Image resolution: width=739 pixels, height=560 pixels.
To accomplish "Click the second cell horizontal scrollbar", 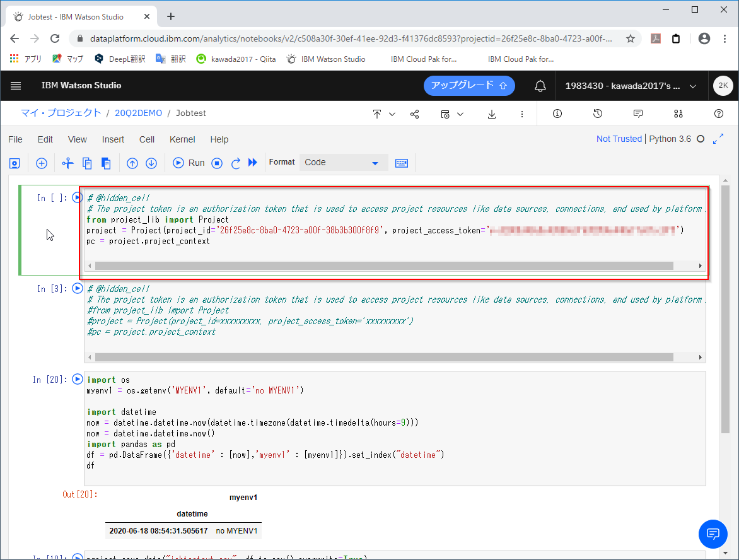I will click(384, 358).
